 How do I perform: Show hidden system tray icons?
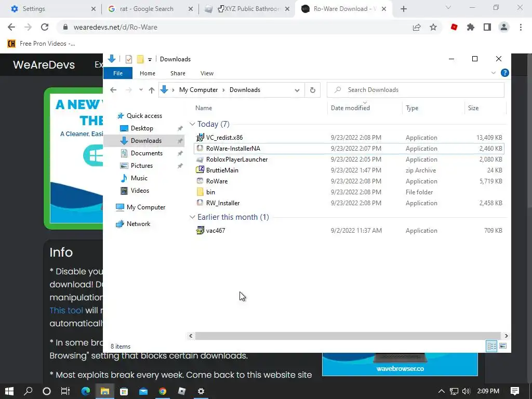click(x=442, y=391)
